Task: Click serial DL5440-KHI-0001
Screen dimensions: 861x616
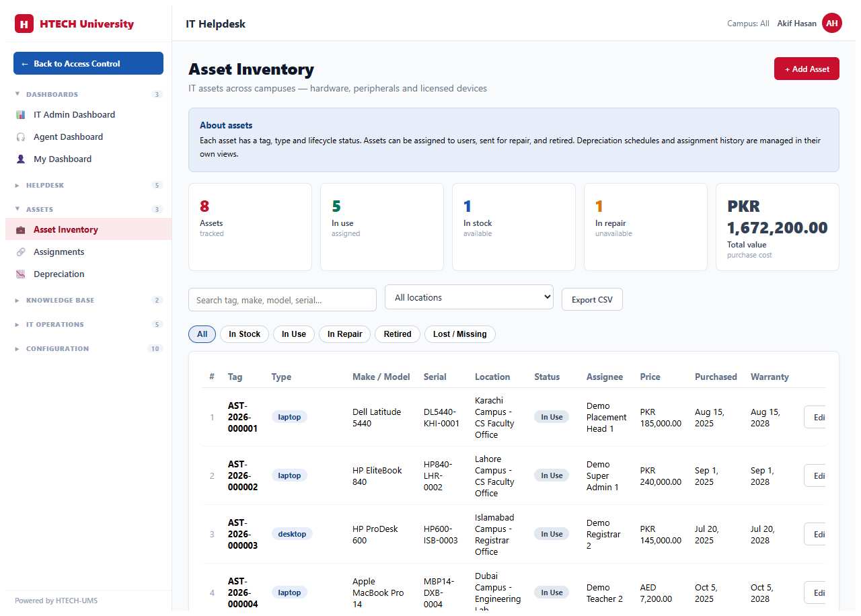Action: (442, 417)
